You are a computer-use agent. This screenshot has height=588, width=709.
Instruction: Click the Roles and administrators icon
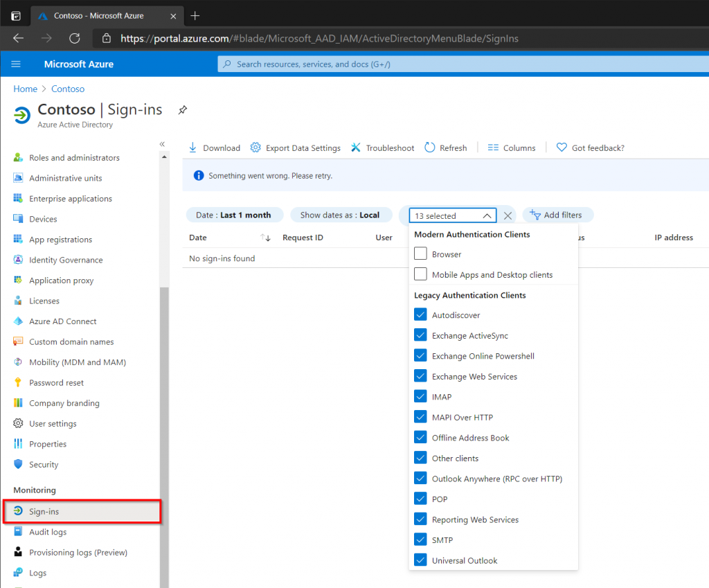18,157
